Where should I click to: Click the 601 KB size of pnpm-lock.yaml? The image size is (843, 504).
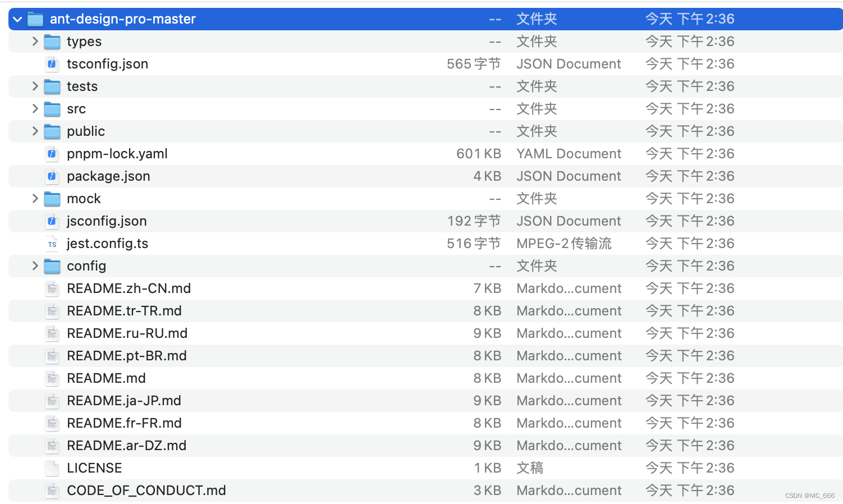[x=479, y=154]
